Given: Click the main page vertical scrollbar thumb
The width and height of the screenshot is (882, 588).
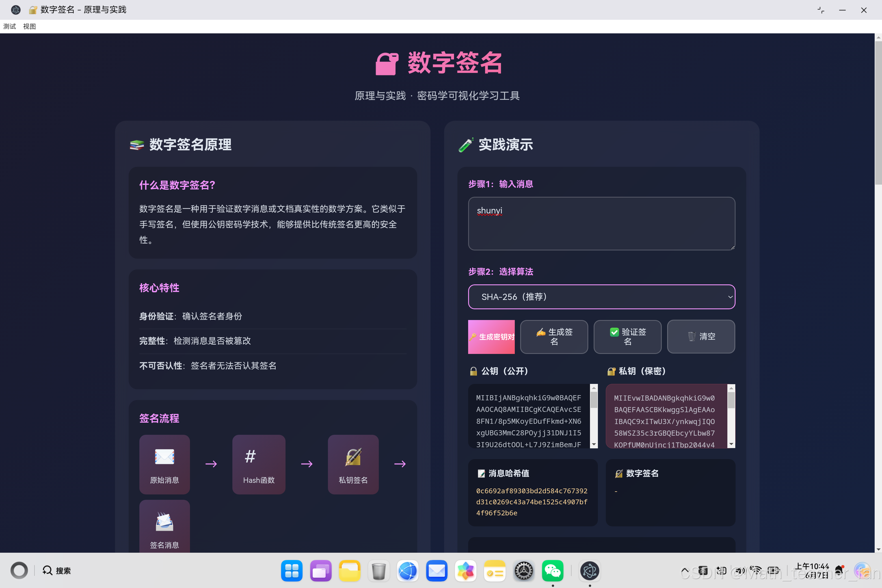Looking at the screenshot, I should coord(878,113).
